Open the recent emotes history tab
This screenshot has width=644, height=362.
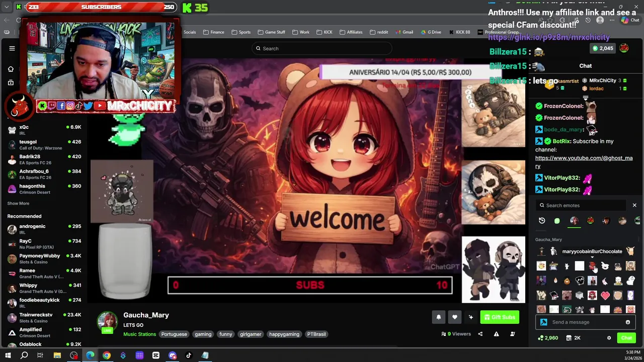[x=542, y=221]
